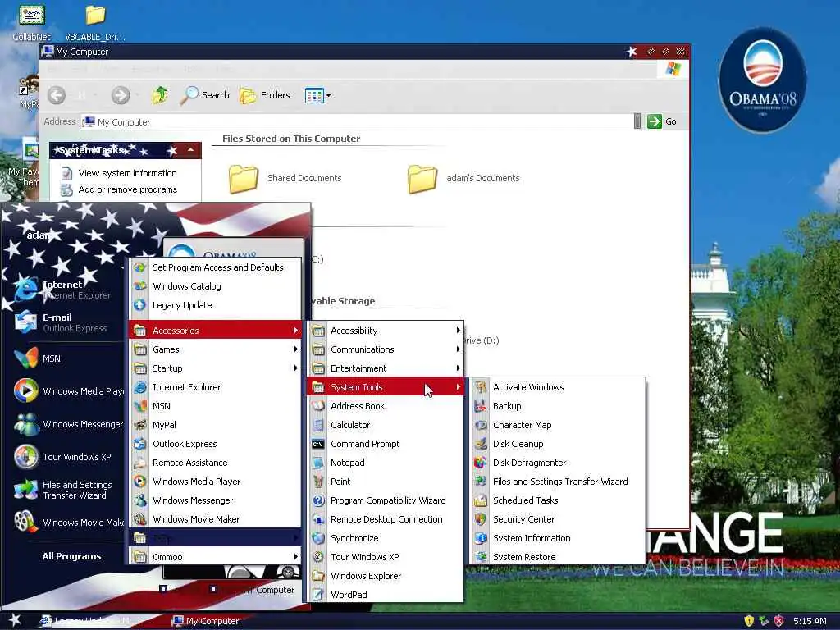Toggle Folders pane button
Screen dimensions: 840x630
[x=265, y=95]
